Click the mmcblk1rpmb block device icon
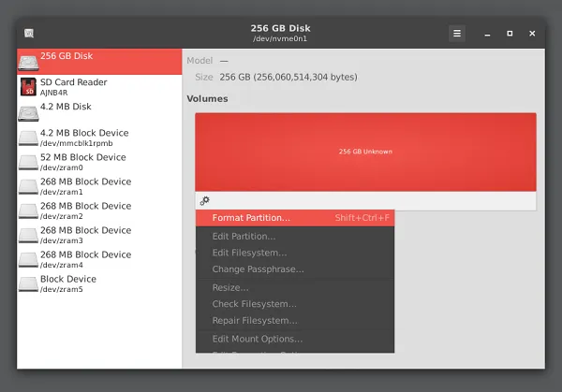 [x=29, y=138]
